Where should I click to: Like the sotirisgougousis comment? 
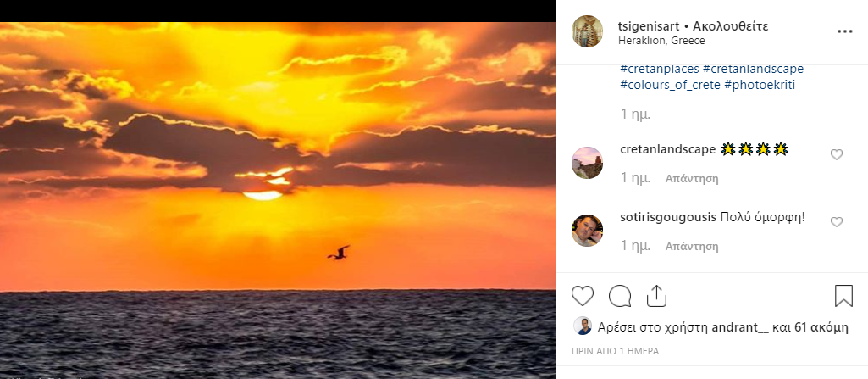coord(837,222)
